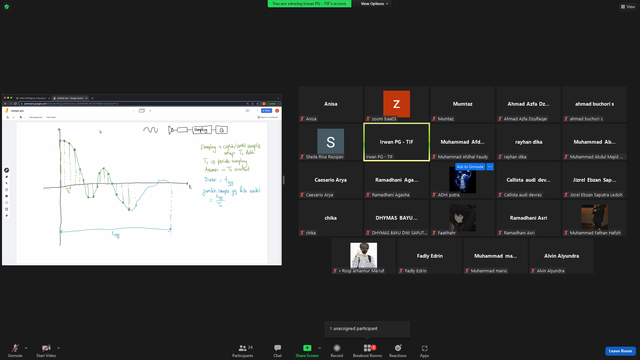
Task: Open the View Options dropdown
Action: [x=374, y=4]
